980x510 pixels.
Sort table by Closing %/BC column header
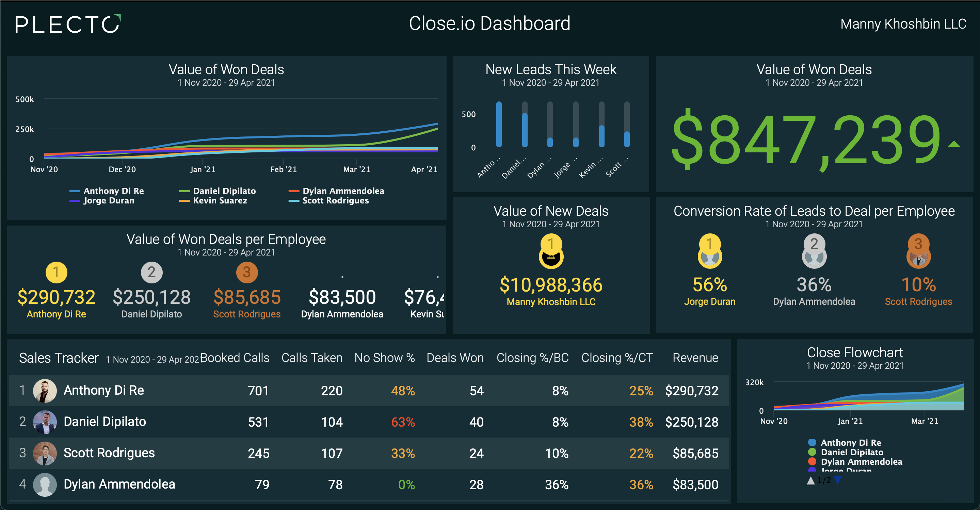coord(533,358)
